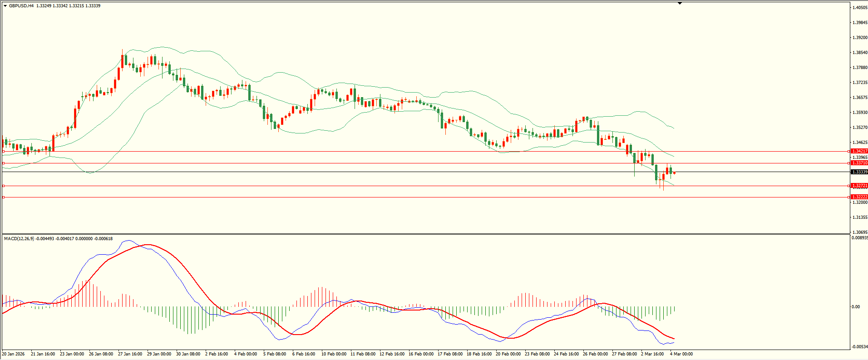Click left-edge handle of the 1.34217 line
868x360 pixels.
[4, 151]
